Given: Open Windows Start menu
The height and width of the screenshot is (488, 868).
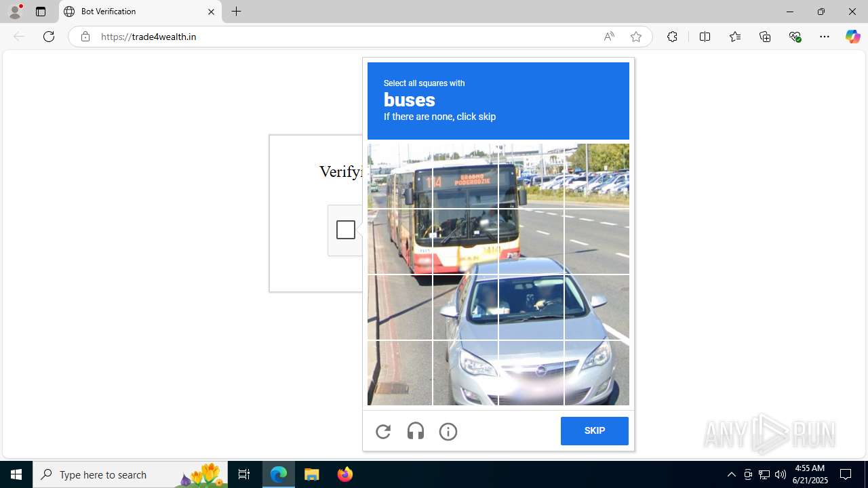Looking at the screenshot, I should click(16, 474).
